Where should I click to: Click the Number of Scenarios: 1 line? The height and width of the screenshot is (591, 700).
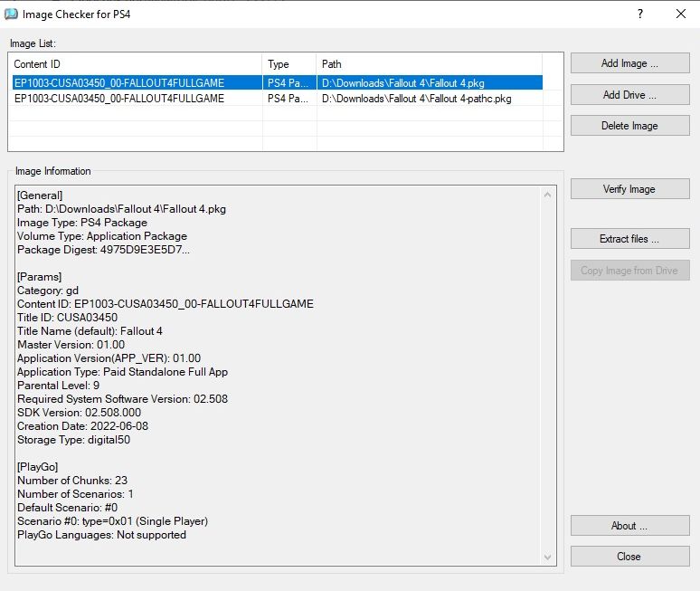pyautogui.click(x=75, y=494)
